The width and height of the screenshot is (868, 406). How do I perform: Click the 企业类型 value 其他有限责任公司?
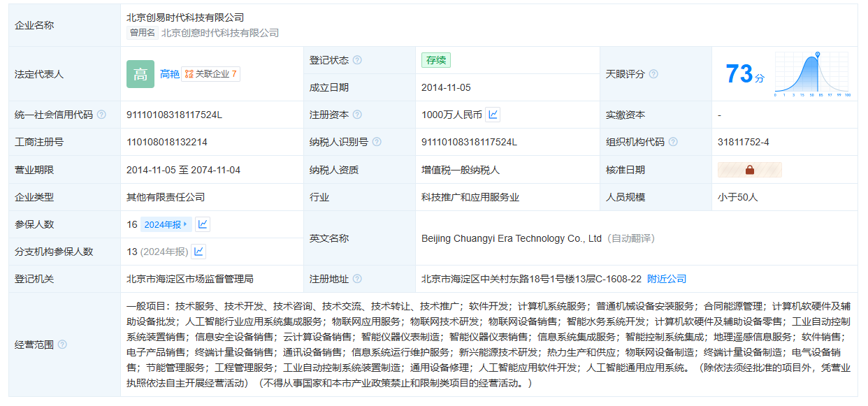pos(166,197)
